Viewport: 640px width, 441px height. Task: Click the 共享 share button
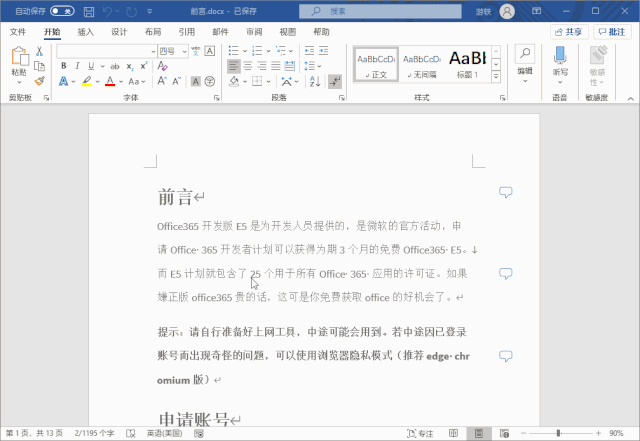[x=569, y=32]
